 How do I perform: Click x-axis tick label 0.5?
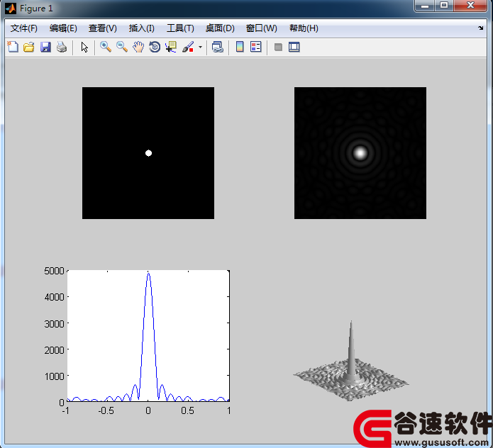188,410
